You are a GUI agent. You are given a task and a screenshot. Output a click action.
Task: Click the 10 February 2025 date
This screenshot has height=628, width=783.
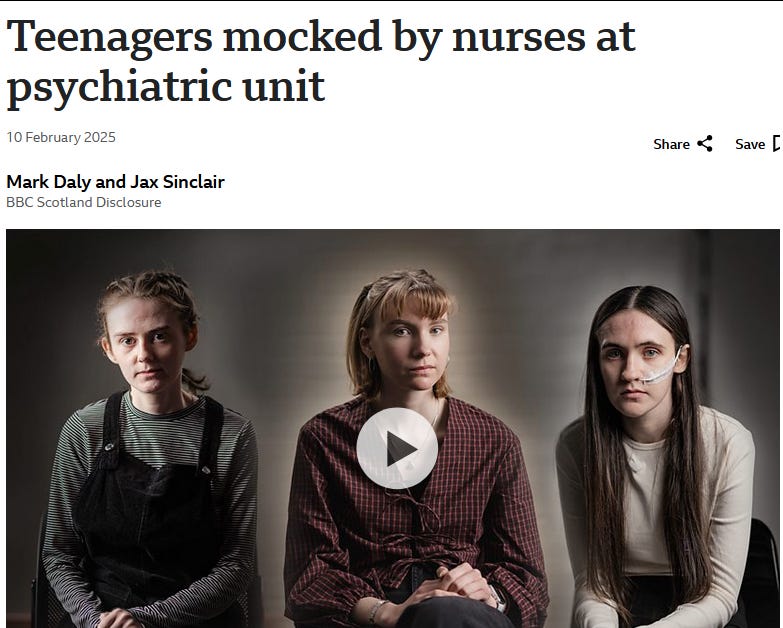point(61,137)
